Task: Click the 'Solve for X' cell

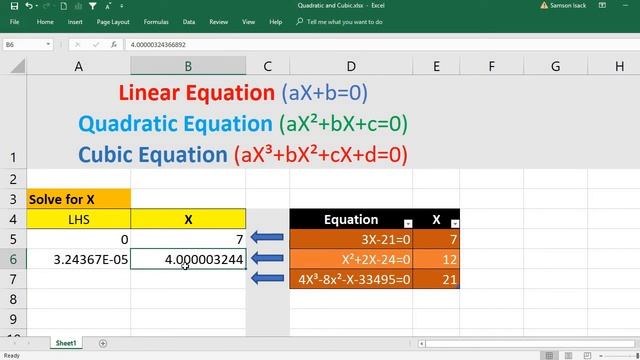Action: [79, 199]
